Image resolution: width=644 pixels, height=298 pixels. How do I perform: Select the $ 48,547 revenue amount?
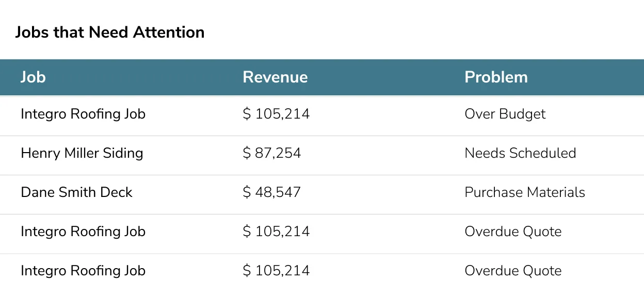pyautogui.click(x=272, y=192)
